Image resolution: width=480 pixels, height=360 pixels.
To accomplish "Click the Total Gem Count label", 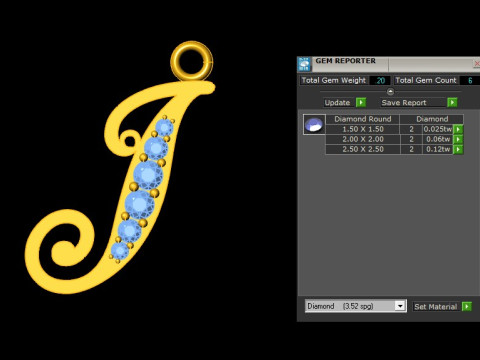I will tap(426, 80).
